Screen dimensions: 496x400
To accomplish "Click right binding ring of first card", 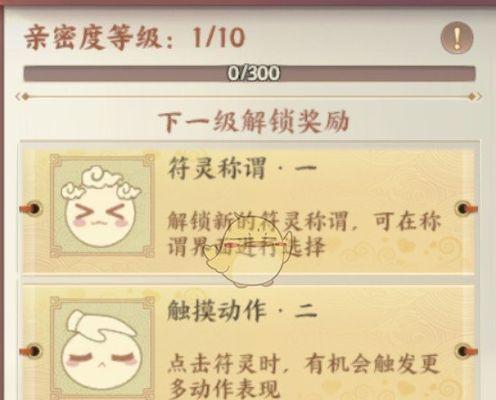I will pyautogui.click(x=465, y=209).
